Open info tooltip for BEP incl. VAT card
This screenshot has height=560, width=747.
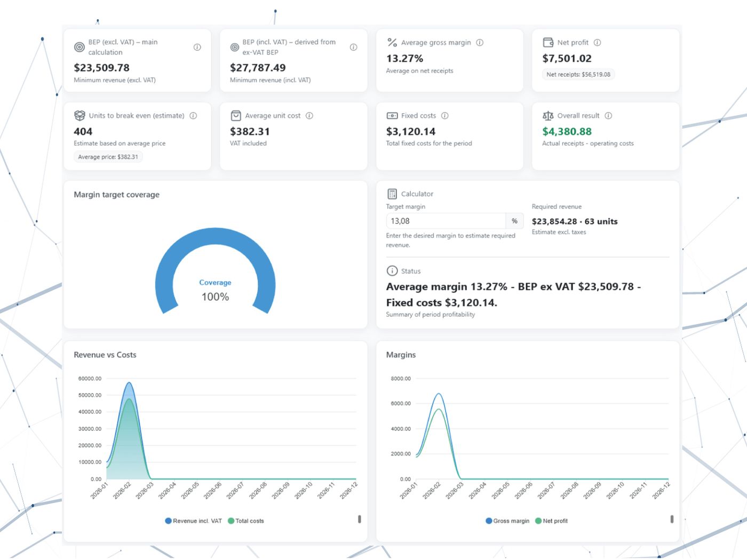point(353,47)
